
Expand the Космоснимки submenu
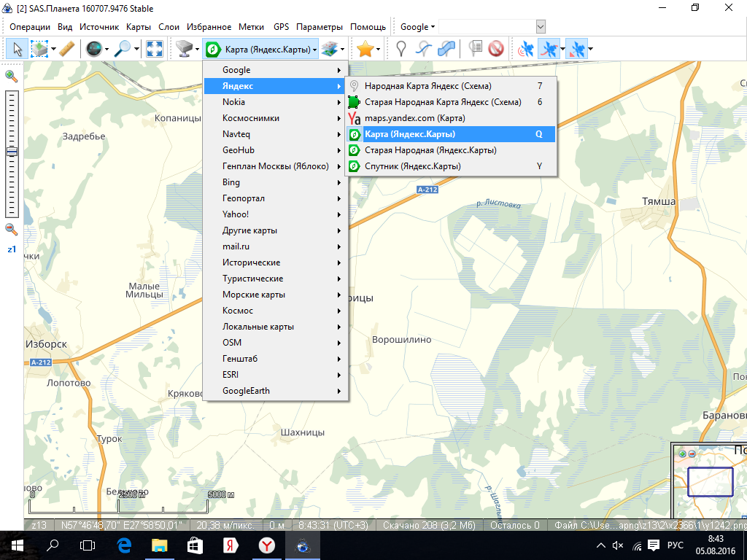[x=275, y=118]
